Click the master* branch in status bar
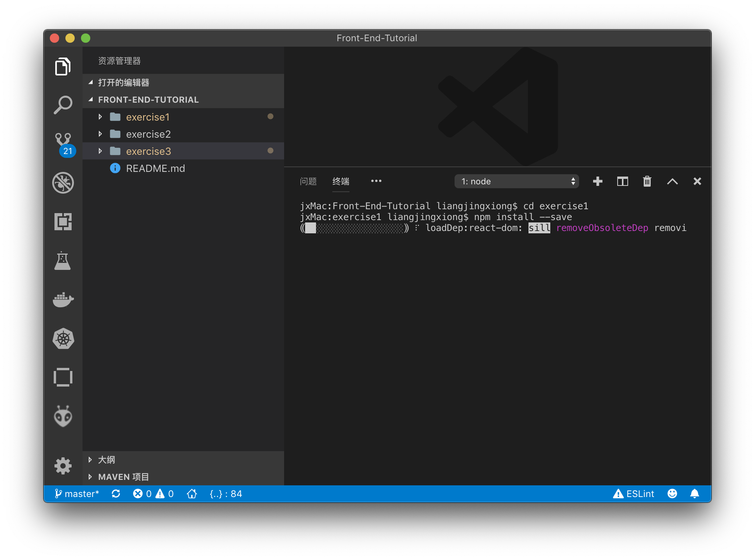The image size is (755, 560). tap(77, 493)
